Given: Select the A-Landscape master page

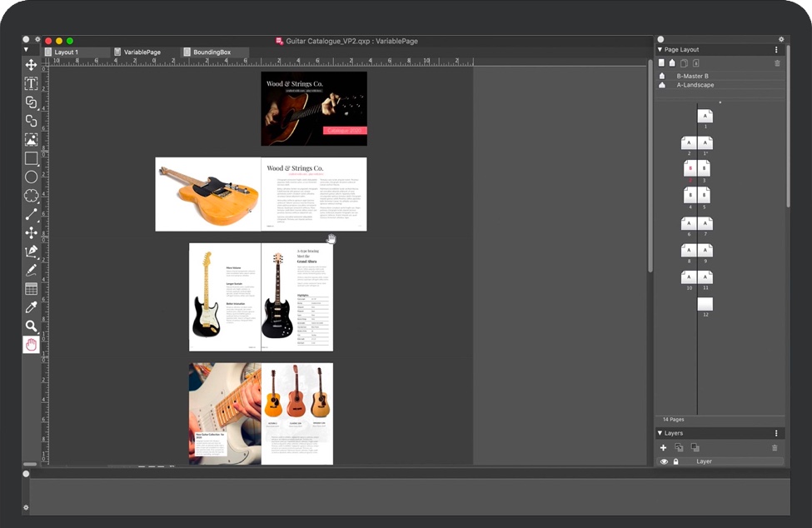Looking at the screenshot, I should (695, 85).
